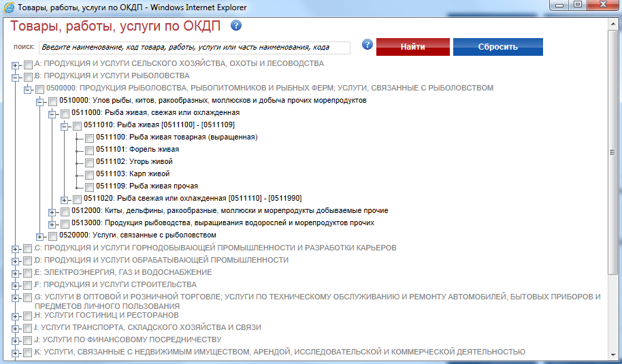Select checkbox 0511100 Рыба живая товарная

[x=89, y=138]
